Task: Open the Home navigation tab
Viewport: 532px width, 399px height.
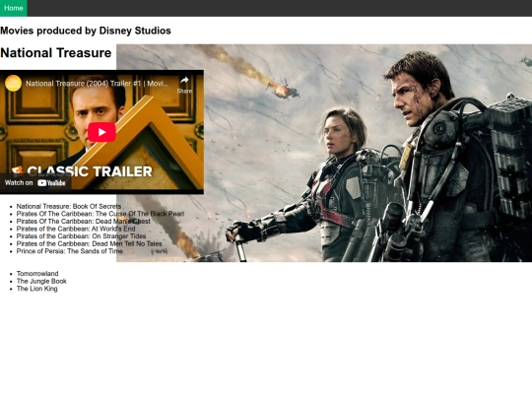Action: [13, 8]
